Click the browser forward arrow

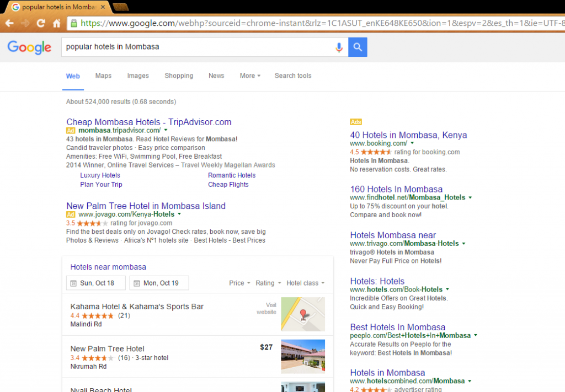[x=25, y=23]
